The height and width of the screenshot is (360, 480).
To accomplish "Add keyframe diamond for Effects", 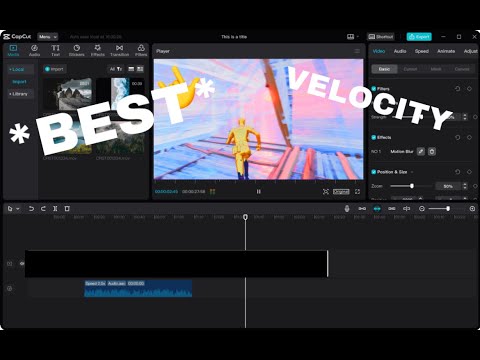I will coord(469,137).
